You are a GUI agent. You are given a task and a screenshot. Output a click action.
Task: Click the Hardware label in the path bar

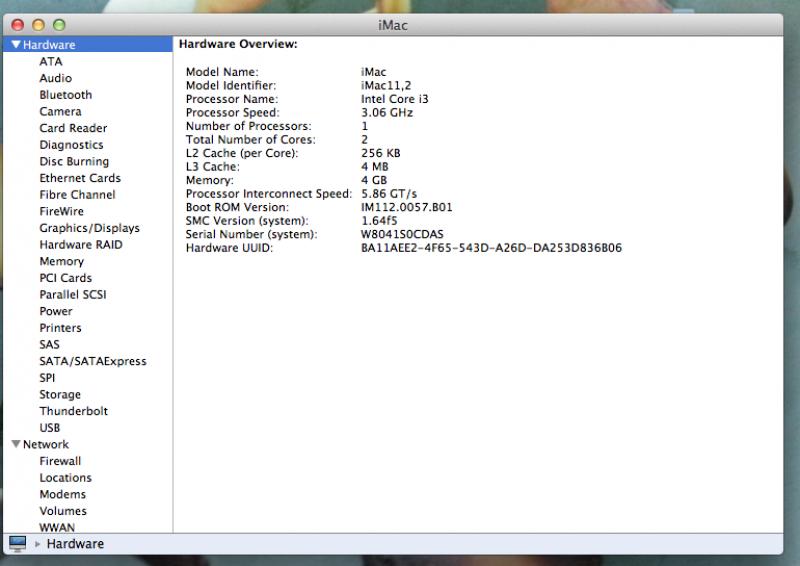pyautogui.click(x=75, y=544)
